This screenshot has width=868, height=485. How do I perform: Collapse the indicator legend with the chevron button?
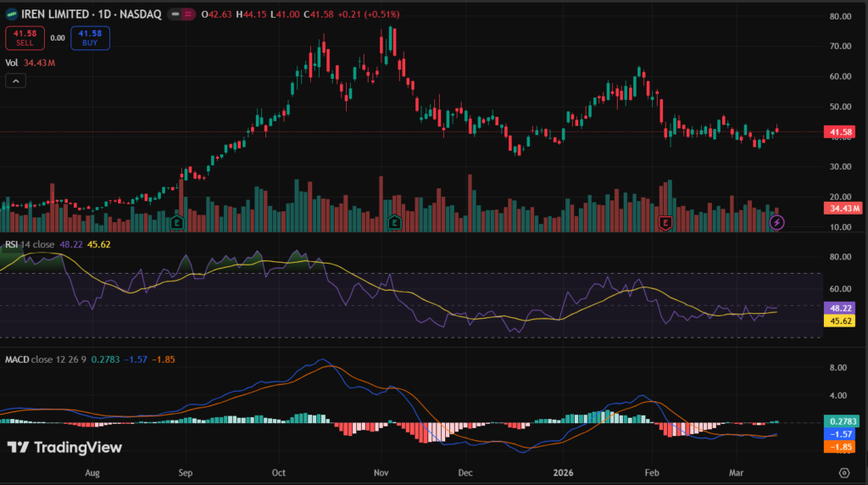[x=15, y=81]
